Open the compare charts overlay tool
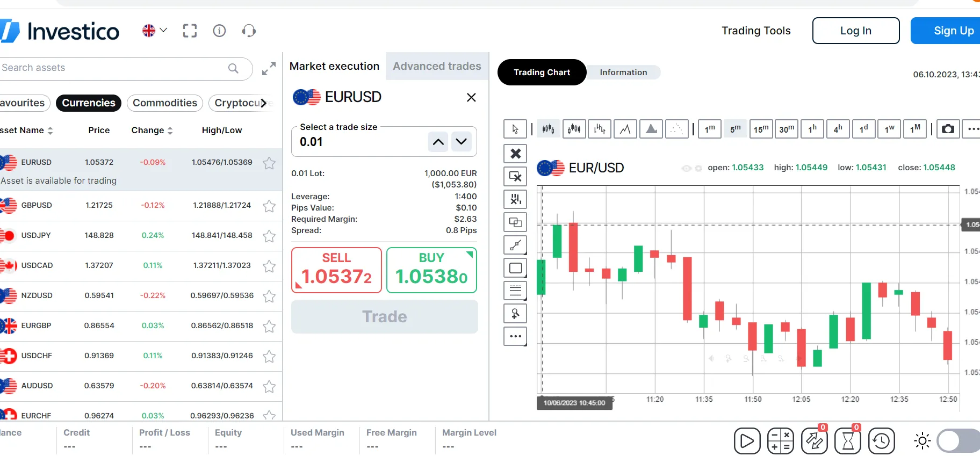 [515, 222]
